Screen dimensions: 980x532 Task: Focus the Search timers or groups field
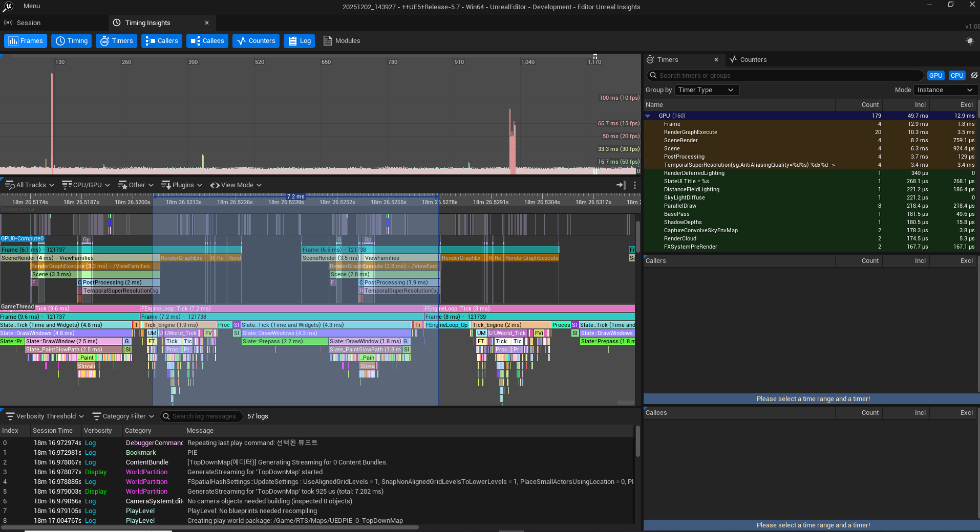point(785,76)
